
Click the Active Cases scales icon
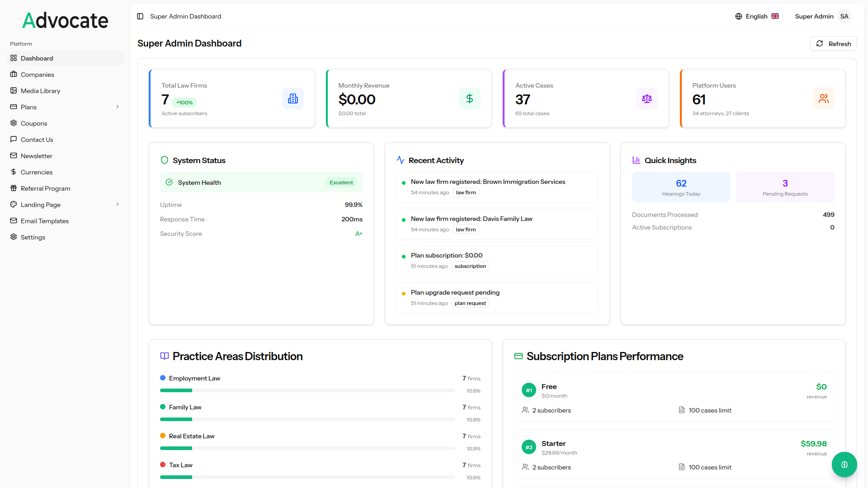647,99
